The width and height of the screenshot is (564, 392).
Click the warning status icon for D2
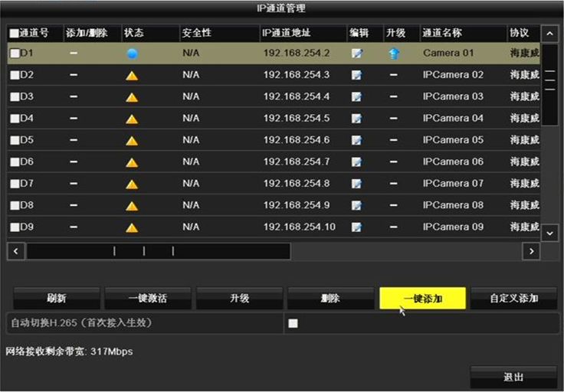132,76
